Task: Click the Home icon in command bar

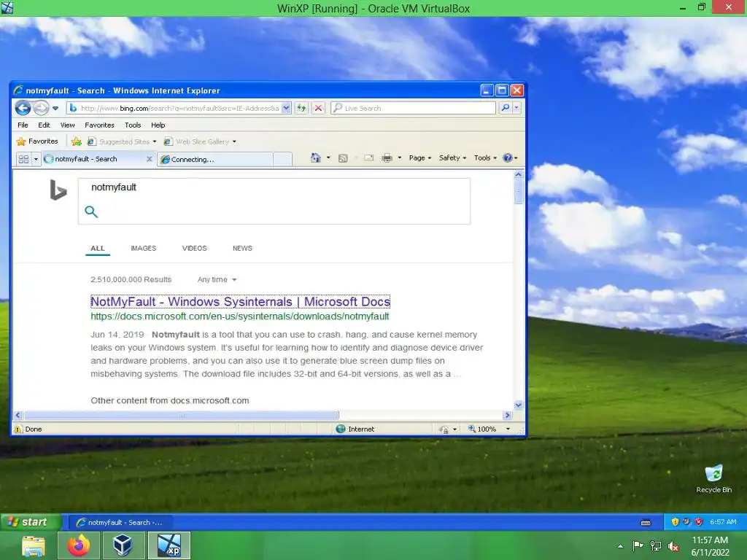Action: click(x=315, y=157)
